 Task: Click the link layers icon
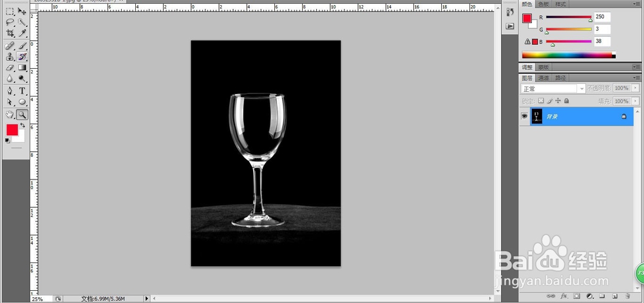pyautogui.click(x=551, y=296)
